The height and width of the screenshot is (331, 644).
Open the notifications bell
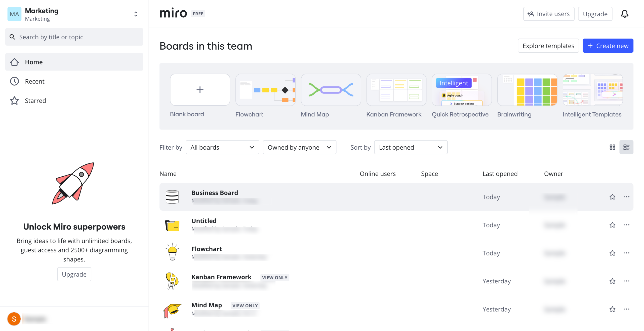(624, 14)
